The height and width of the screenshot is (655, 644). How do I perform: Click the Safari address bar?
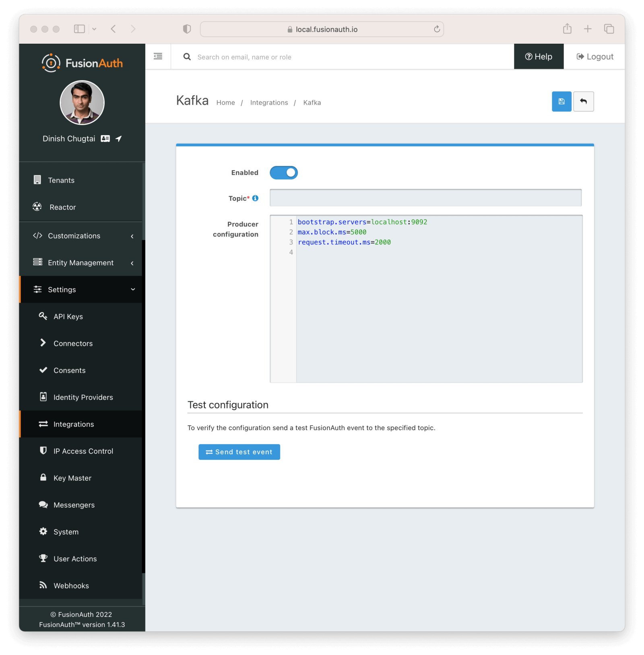(322, 29)
